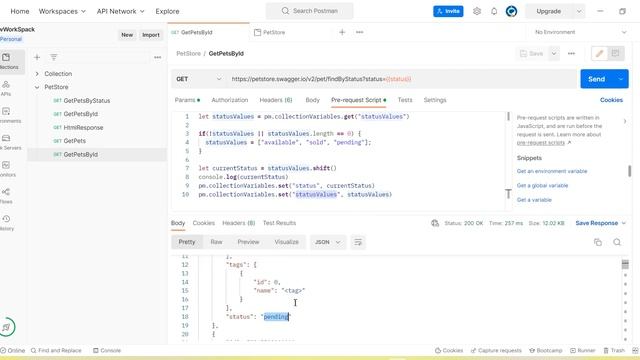This screenshot has width=640, height=360.
Task: Open the Save options dropdown arrow
Action: click(554, 53)
